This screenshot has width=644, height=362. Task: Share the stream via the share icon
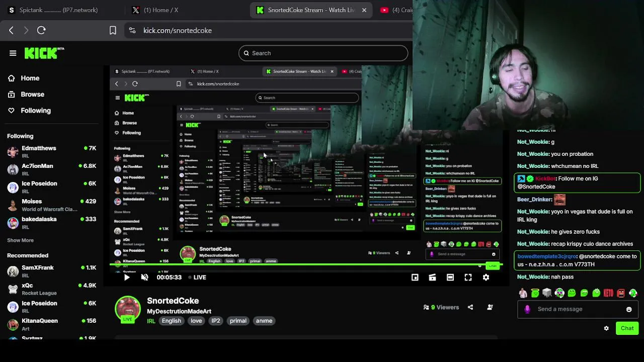[x=470, y=307]
